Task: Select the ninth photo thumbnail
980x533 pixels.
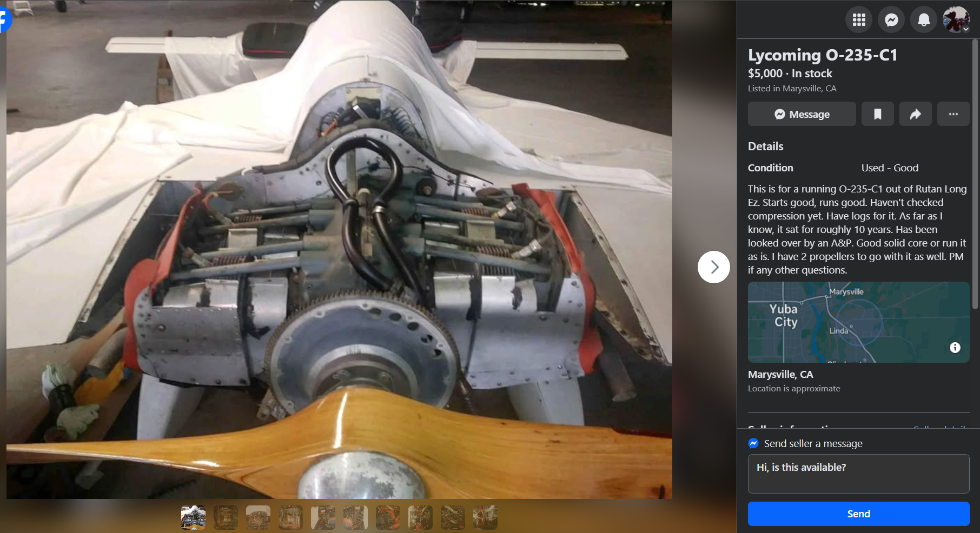Action: tap(453, 517)
